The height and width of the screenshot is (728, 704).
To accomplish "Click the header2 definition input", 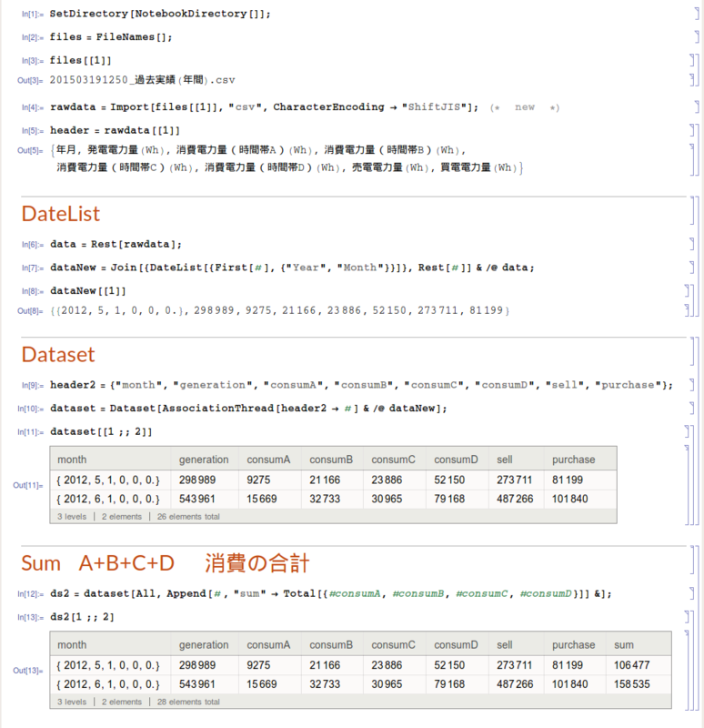I will click(x=361, y=385).
